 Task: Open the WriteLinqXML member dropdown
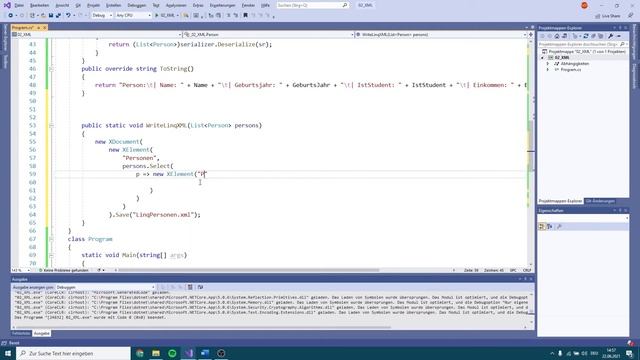pos(441,35)
